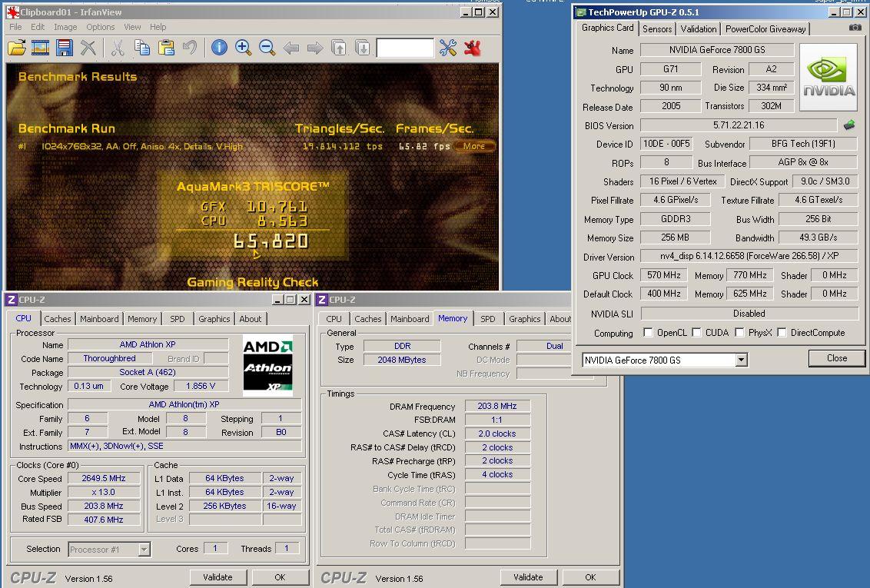Click the previous page icon in IrfanView

(338, 48)
